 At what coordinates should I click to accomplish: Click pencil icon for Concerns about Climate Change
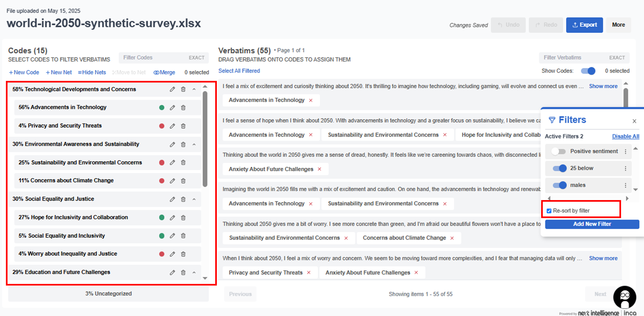coord(172,181)
